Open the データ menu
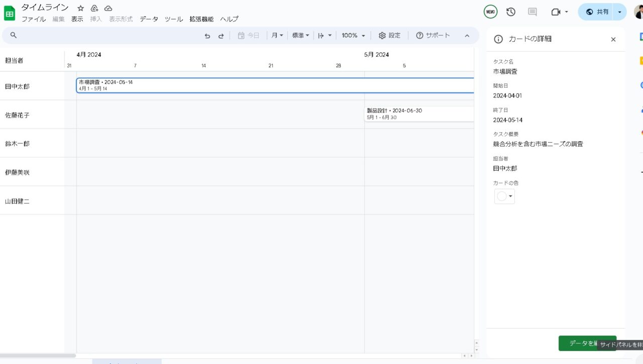643x364 pixels. pyautogui.click(x=149, y=19)
